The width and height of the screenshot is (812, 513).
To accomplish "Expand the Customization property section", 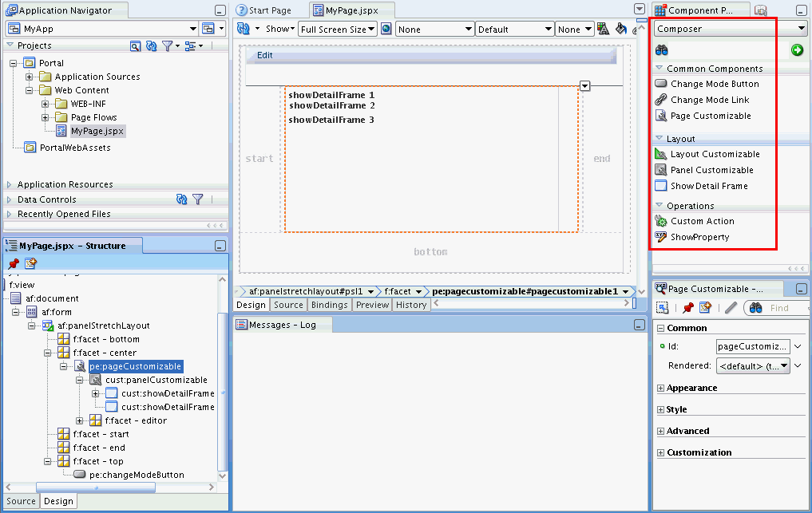I will pos(661,452).
